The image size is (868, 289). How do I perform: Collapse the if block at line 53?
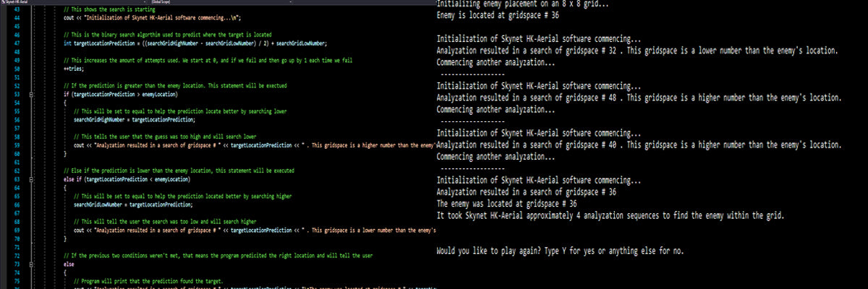(x=30, y=95)
